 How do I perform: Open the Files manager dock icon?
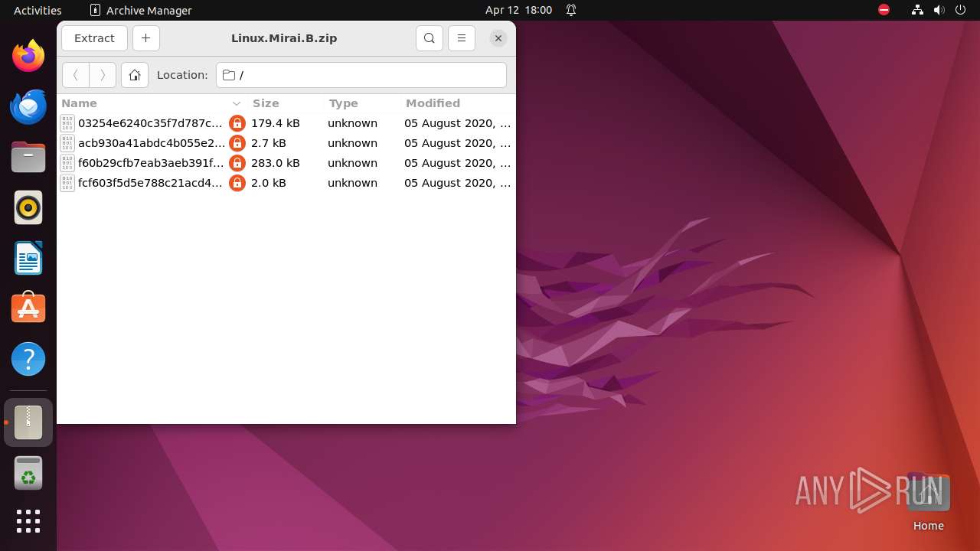pyautogui.click(x=28, y=157)
